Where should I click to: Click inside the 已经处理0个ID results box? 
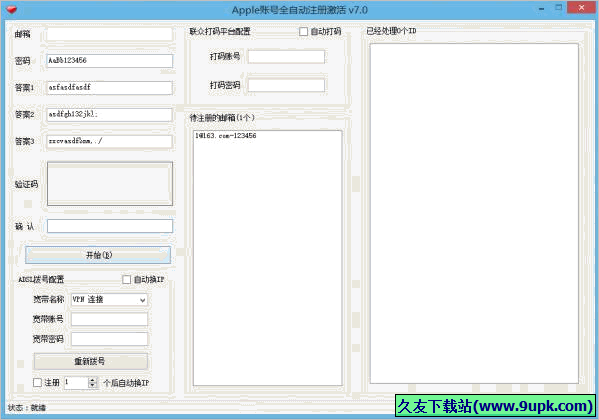pyautogui.click(x=474, y=213)
